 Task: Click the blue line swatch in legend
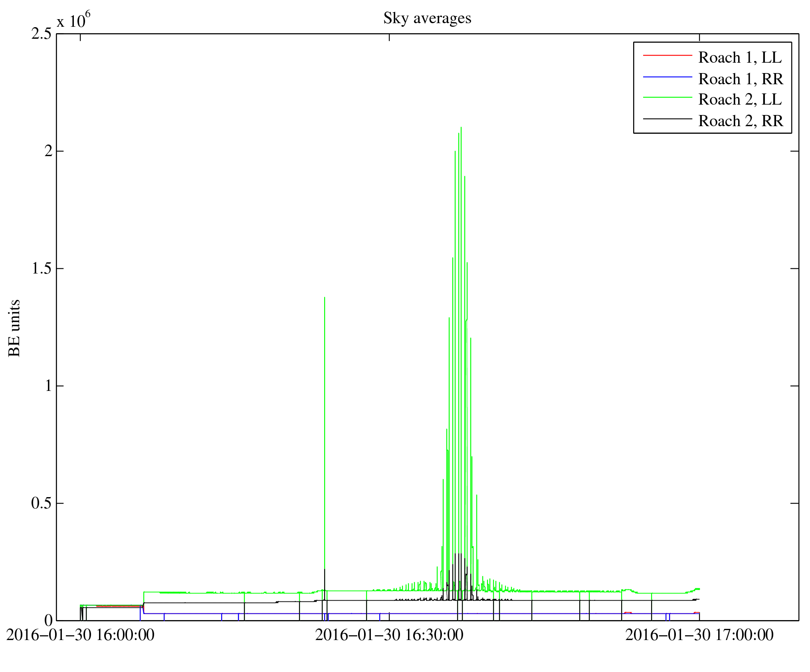pyautogui.click(x=667, y=77)
